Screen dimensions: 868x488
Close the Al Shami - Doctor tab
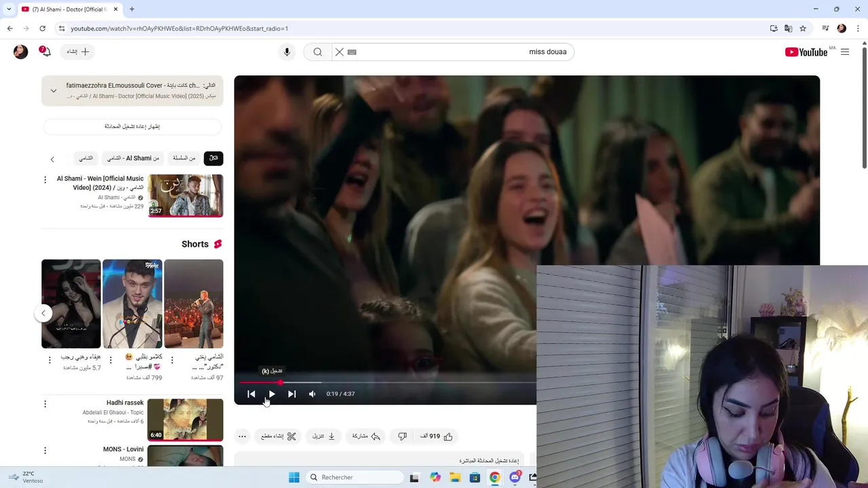pyautogui.click(x=115, y=9)
